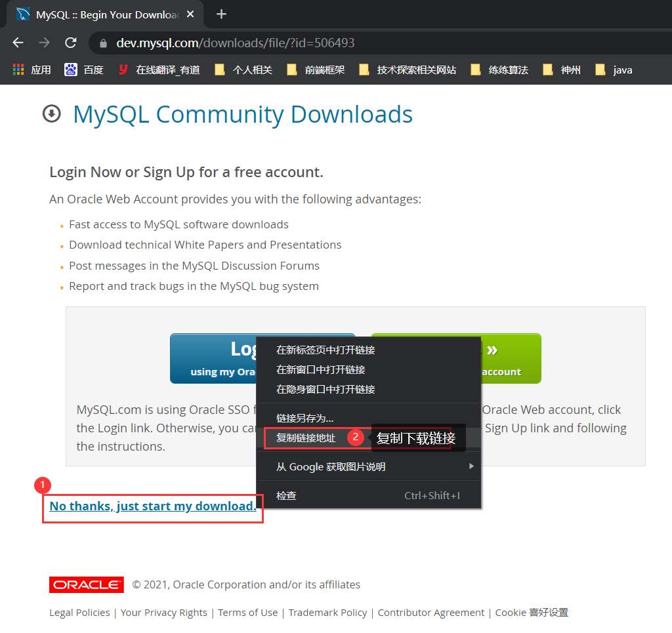This screenshot has width=672, height=633.
Task: Choose 检查 from context menu
Action: point(369,495)
